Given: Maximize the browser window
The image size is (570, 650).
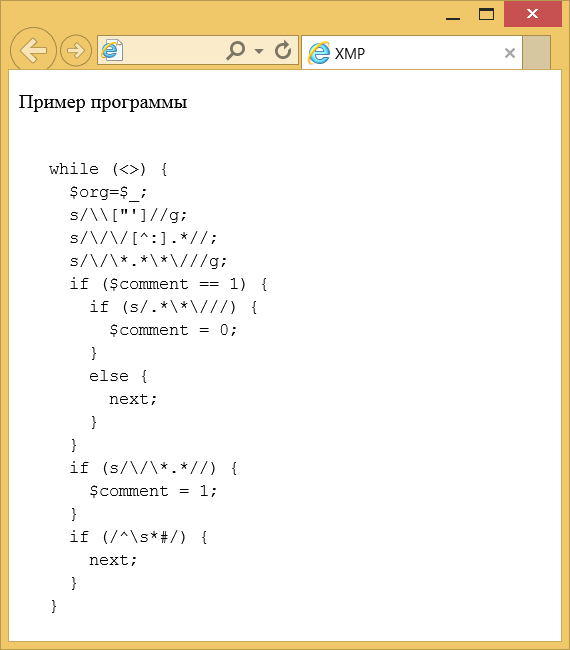Looking at the screenshot, I should click(486, 15).
